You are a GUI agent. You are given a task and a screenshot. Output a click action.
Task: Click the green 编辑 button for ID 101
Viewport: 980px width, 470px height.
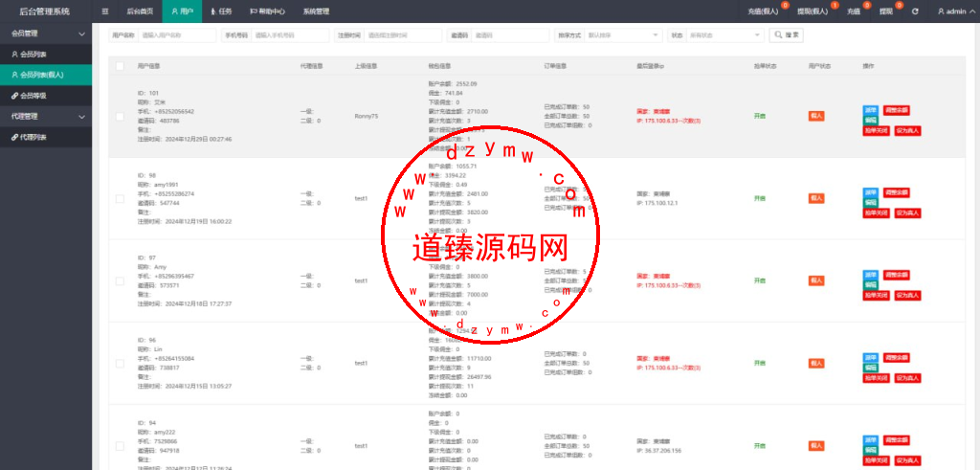(x=871, y=120)
